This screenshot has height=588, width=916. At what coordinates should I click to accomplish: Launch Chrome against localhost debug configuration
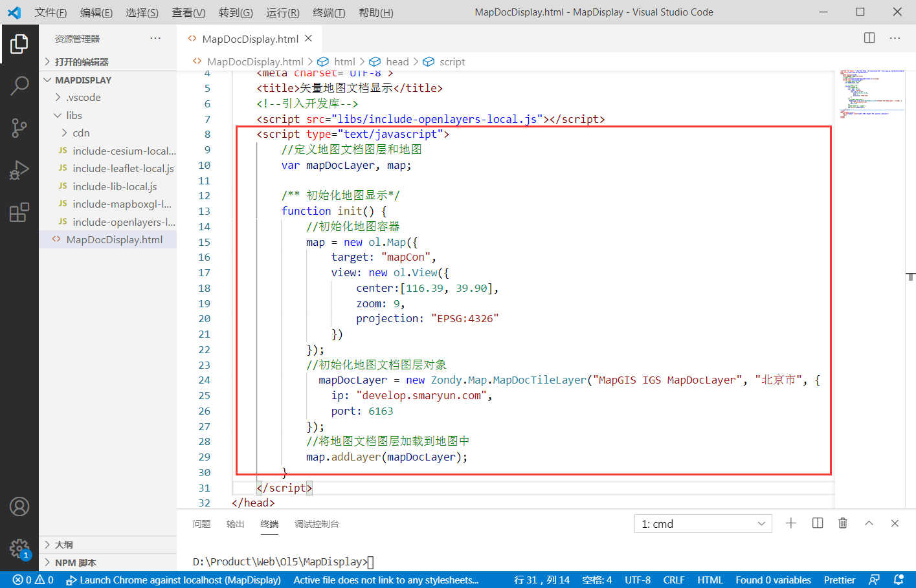click(173, 580)
